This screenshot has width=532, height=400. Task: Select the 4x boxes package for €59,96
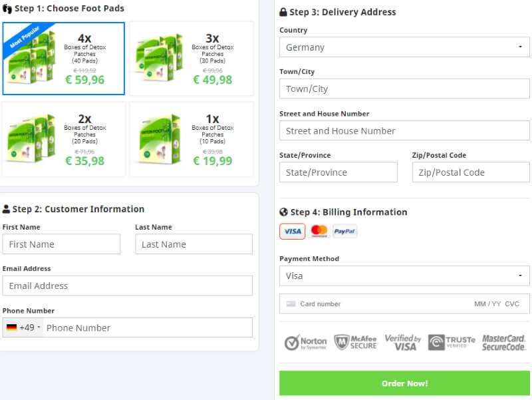point(63,59)
